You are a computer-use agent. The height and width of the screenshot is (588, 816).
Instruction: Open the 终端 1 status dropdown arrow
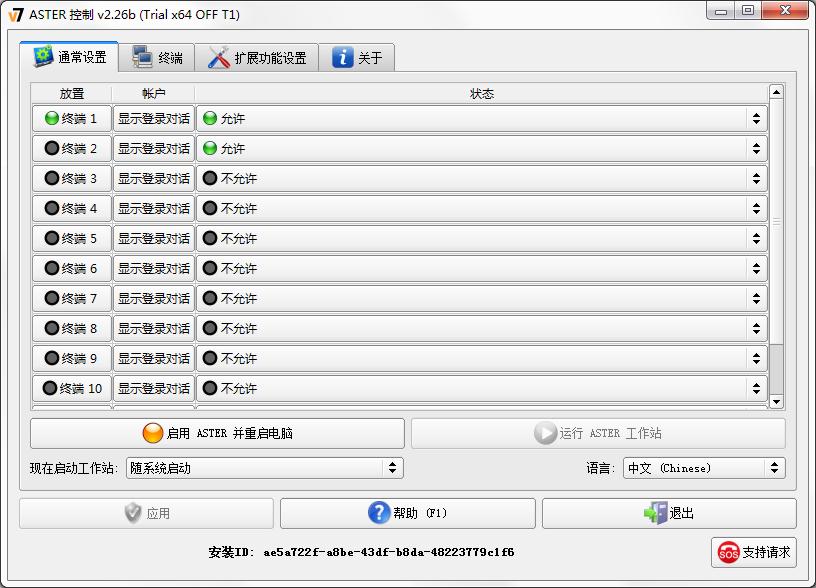coord(756,119)
